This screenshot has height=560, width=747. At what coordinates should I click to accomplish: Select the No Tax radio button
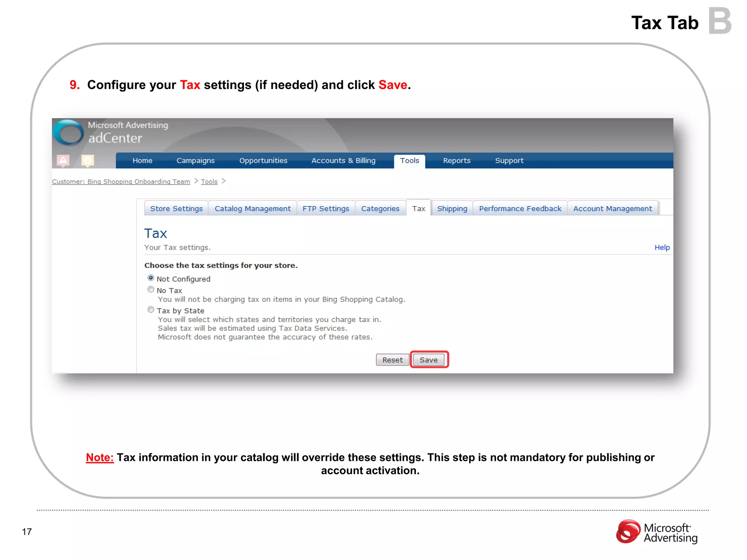[151, 289]
